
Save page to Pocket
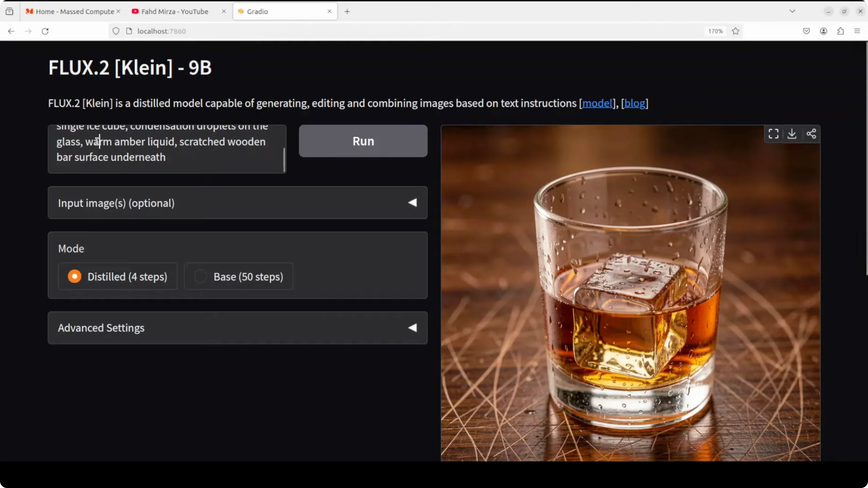806,31
